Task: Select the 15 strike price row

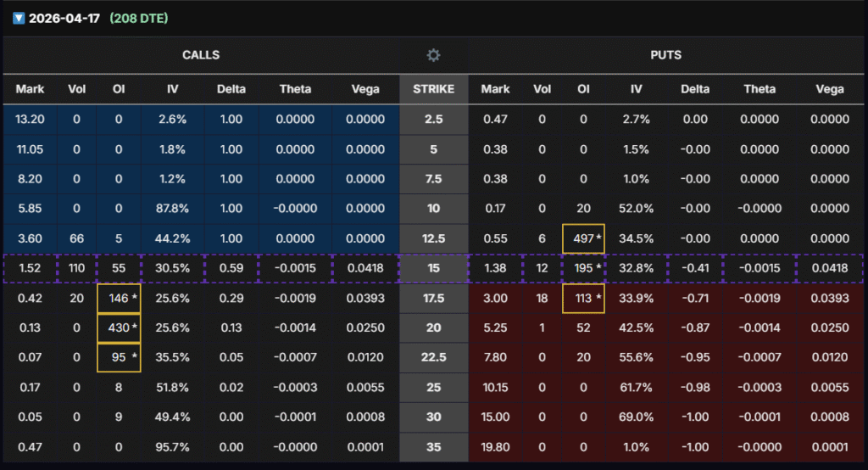Action: (x=433, y=269)
